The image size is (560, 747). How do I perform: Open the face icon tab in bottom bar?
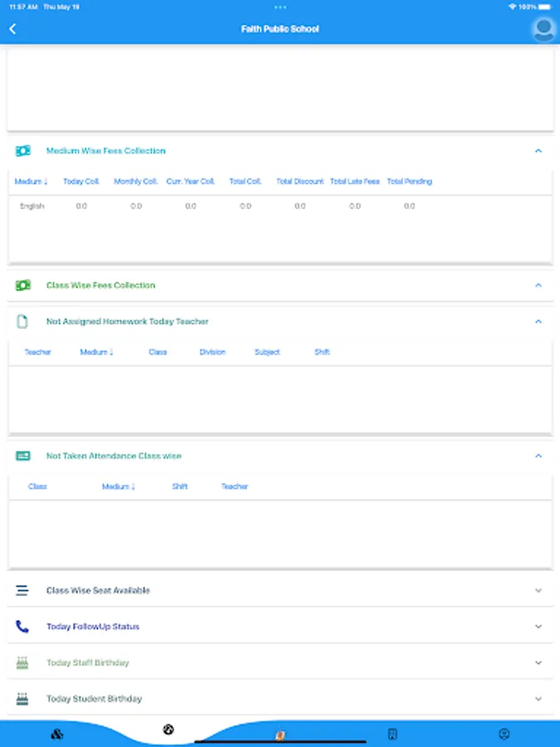tap(504, 734)
